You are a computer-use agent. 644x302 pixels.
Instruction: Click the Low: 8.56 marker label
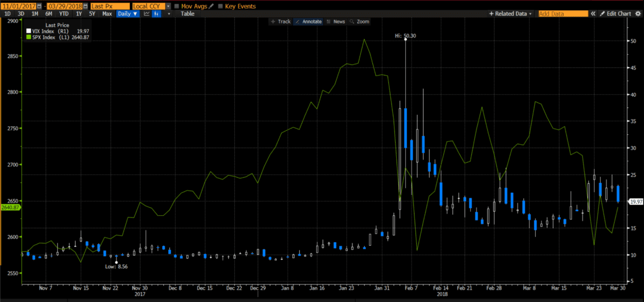[x=115, y=267]
